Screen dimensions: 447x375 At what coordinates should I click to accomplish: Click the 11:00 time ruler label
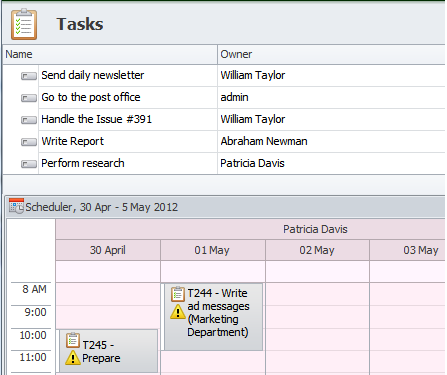pos(33,357)
